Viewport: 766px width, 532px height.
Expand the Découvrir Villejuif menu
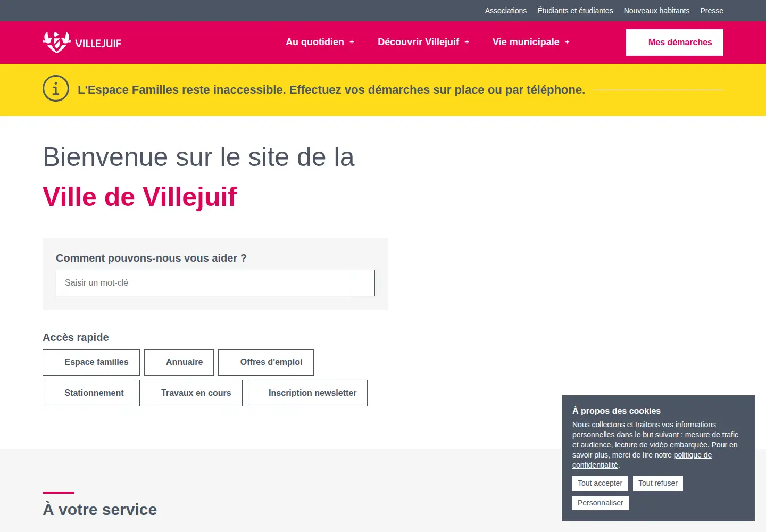click(x=423, y=42)
